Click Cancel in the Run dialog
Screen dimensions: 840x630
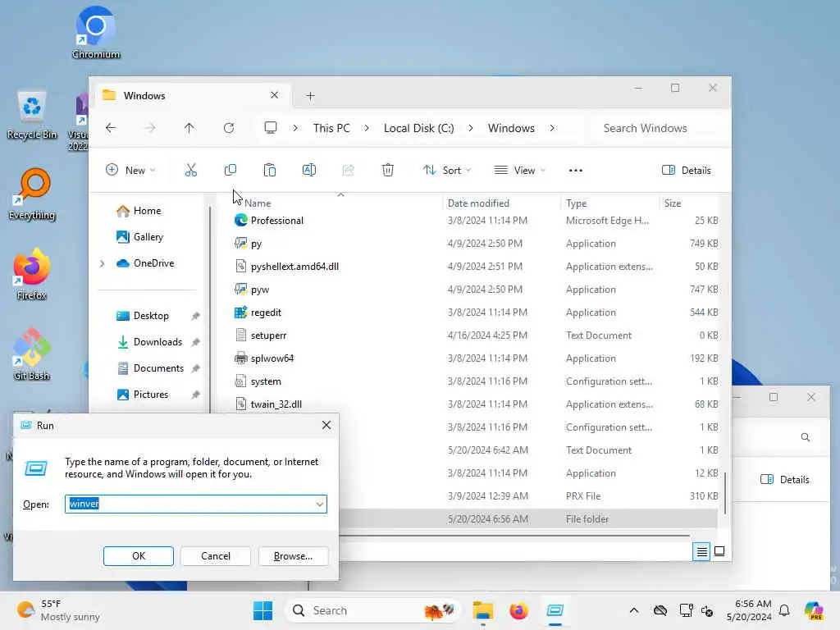pyautogui.click(x=216, y=556)
